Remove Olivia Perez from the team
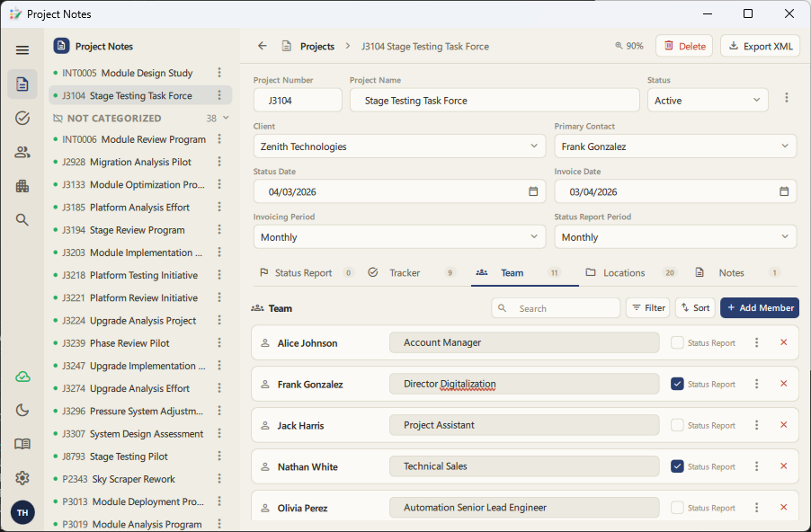 (x=784, y=508)
